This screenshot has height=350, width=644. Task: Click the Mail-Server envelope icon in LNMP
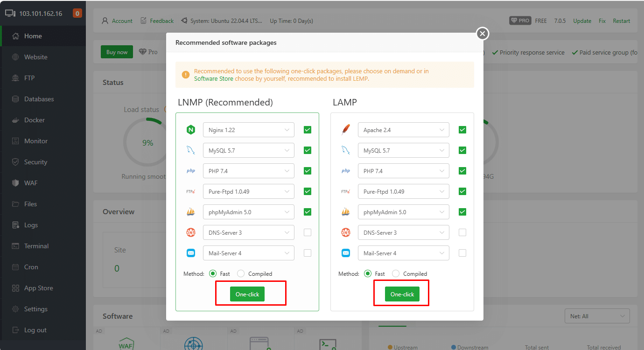[x=191, y=253]
